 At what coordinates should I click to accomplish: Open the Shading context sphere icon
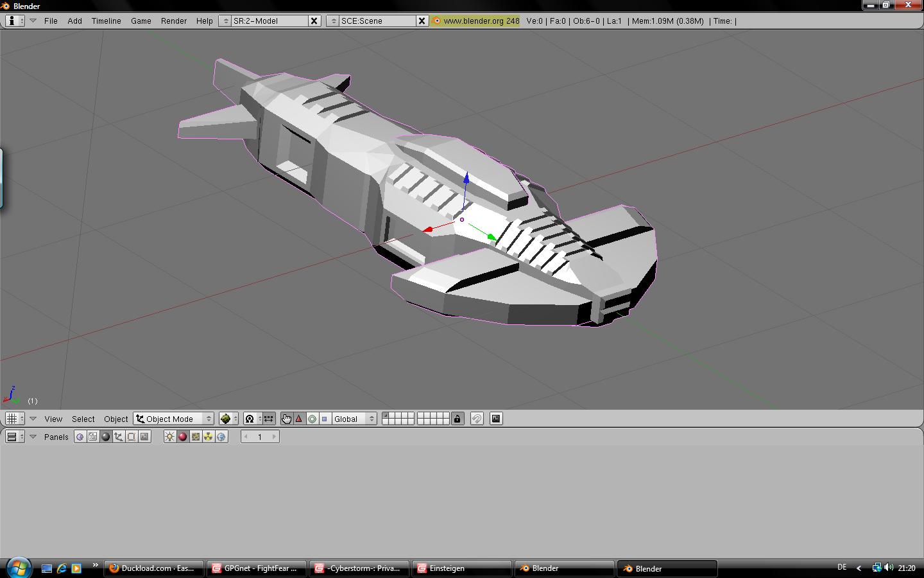pos(106,437)
